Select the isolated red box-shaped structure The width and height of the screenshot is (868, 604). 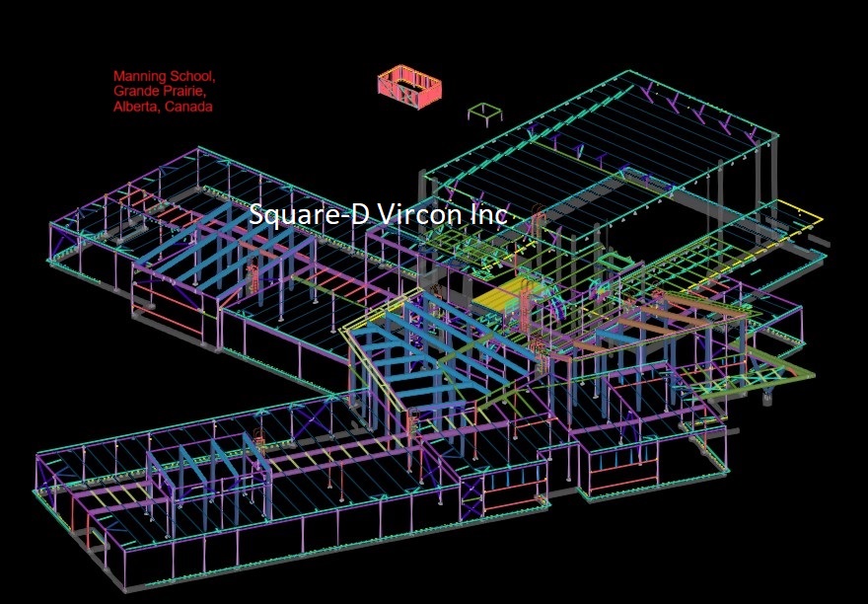coord(409,87)
